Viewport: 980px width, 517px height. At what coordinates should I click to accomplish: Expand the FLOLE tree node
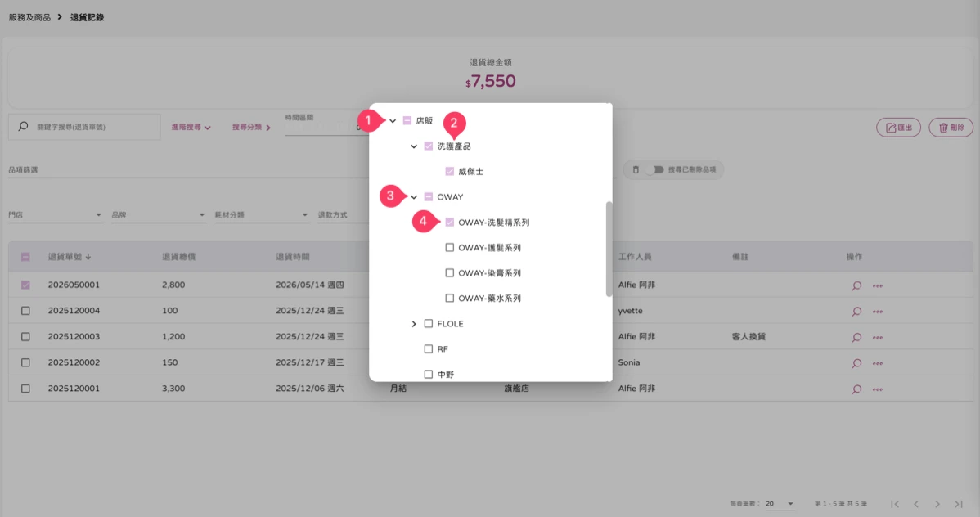click(414, 324)
